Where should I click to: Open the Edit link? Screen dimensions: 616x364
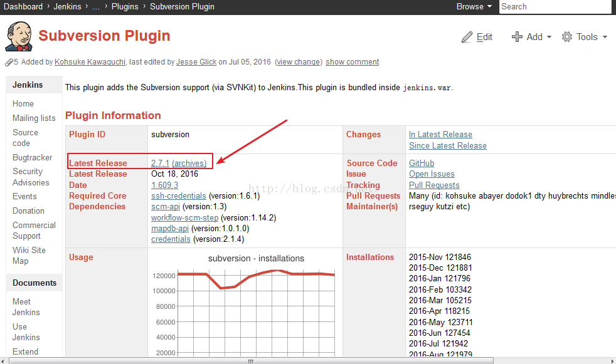484,37
